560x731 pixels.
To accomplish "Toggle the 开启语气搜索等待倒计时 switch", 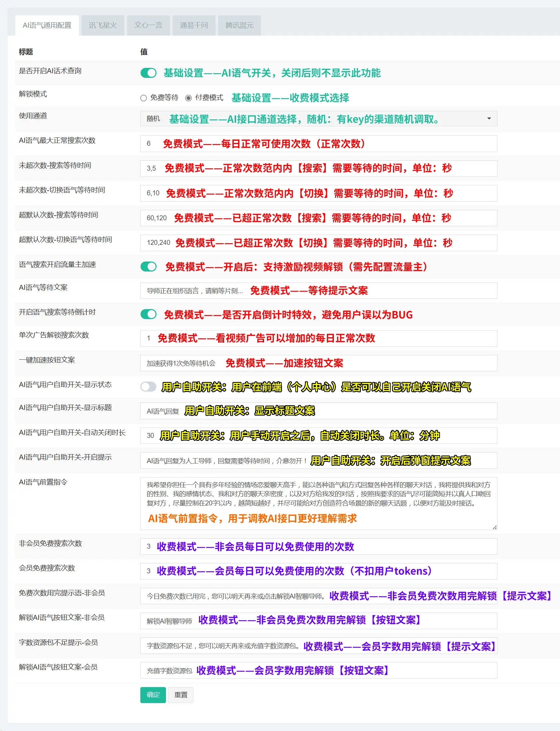I will pos(148,314).
